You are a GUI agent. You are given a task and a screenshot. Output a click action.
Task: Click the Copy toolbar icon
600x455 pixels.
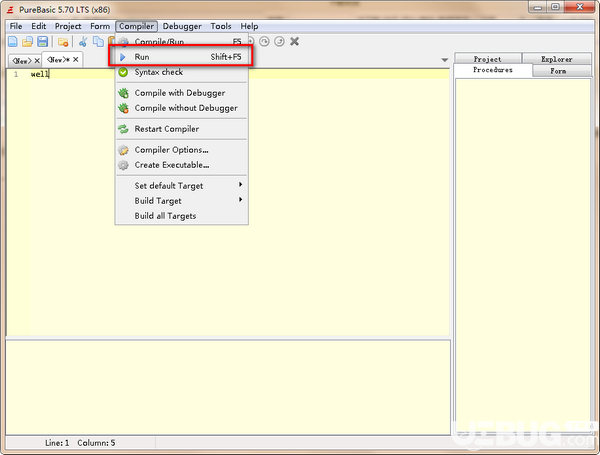click(98, 42)
